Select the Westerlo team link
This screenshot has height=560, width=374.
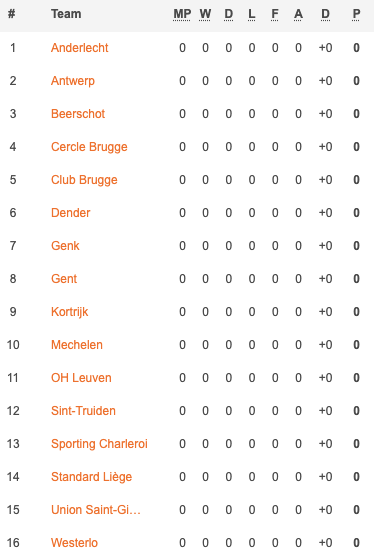tap(74, 543)
